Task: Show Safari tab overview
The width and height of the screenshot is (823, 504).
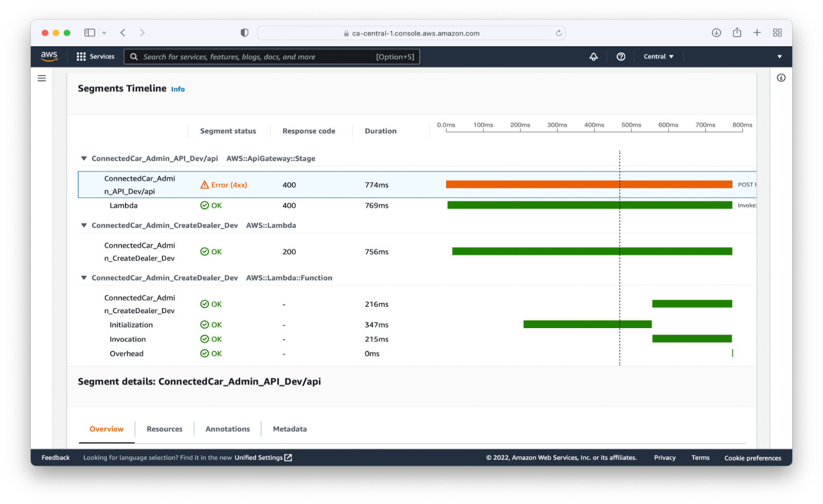Action: [777, 33]
